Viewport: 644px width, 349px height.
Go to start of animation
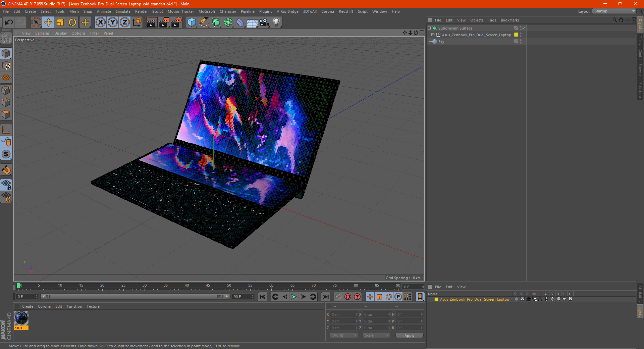click(x=263, y=297)
